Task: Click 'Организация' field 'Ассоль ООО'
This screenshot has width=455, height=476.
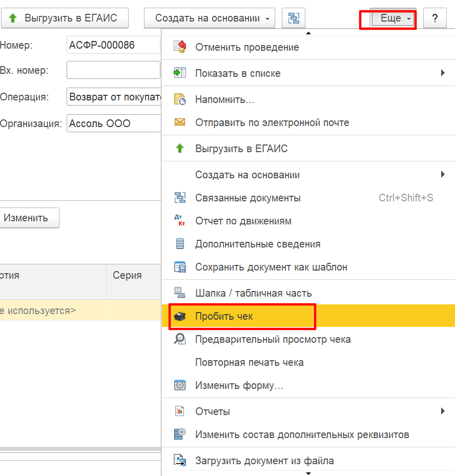Action: pyautogui.click(x=114, y=123)
